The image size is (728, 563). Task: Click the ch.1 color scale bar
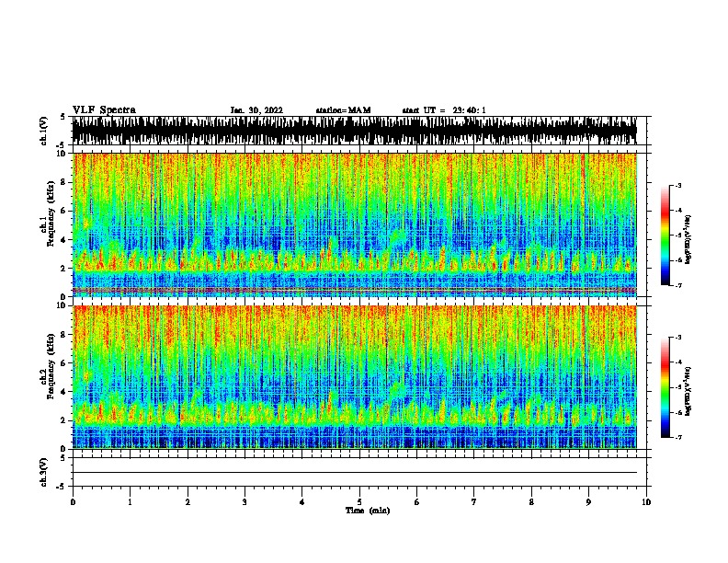point(665,236)
